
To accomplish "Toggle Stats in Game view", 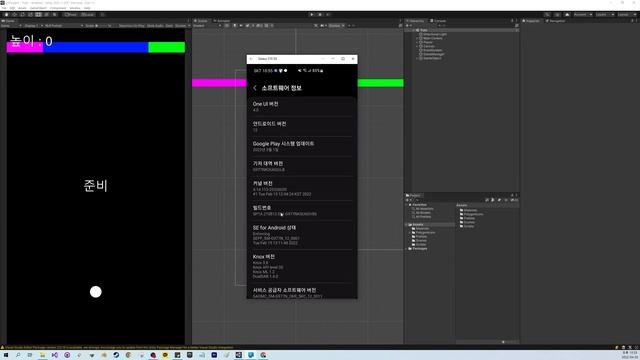I will tap(169, 25).
